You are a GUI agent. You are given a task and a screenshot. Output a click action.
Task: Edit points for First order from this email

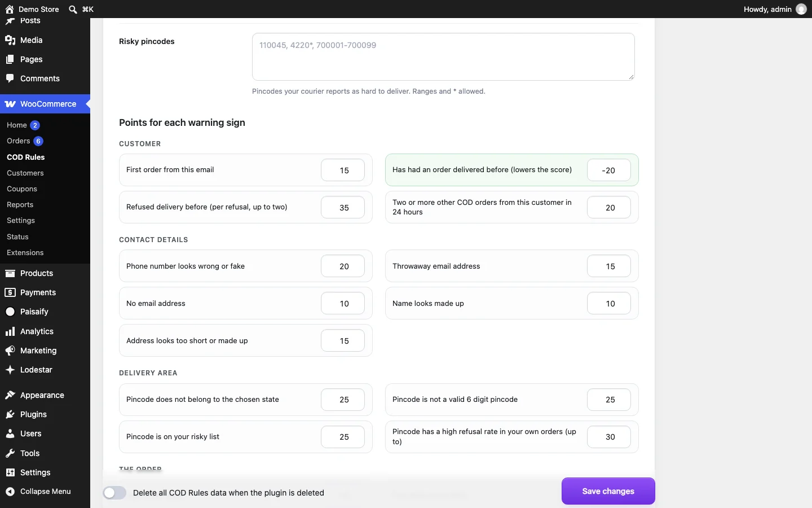click(343, 170)
